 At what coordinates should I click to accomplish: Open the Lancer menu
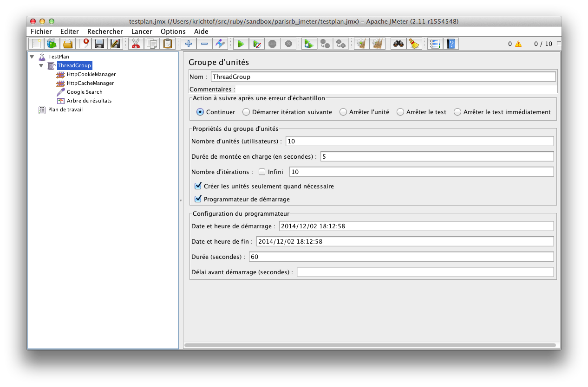pyautogui.click(x=142, y=32)
